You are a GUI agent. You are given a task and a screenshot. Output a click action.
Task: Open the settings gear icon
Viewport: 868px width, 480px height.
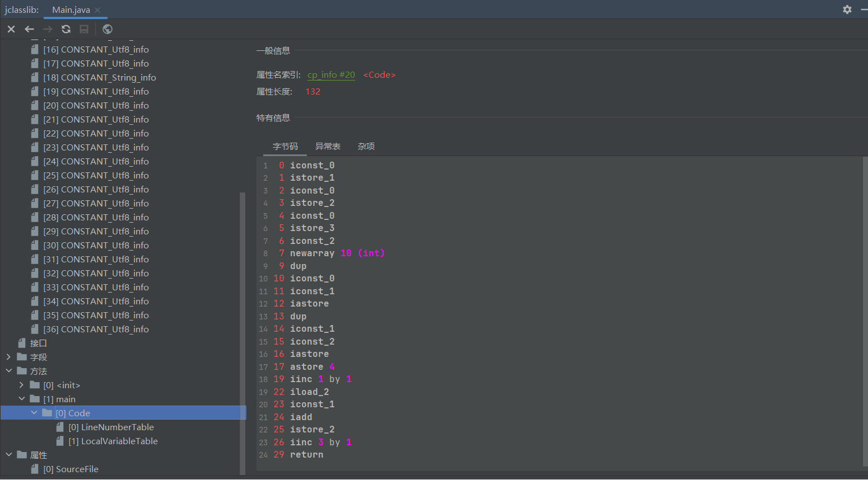coord(847,10)
